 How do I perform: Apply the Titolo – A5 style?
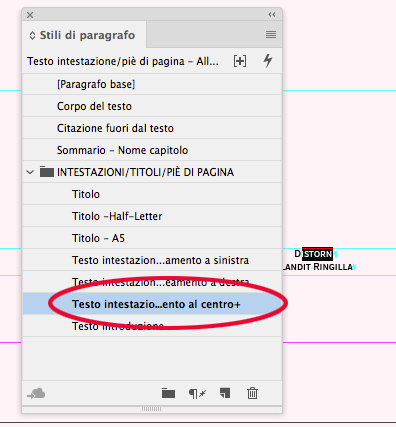click(x=152, y=238)
